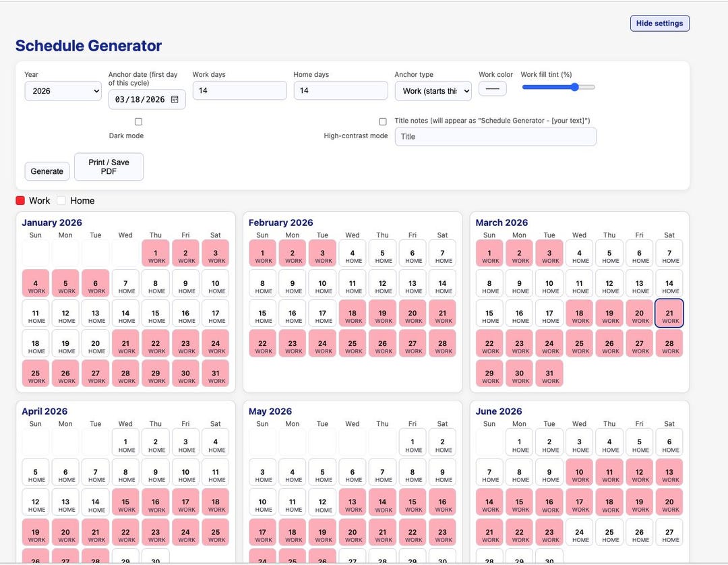The image size is (728, 565).
Task: Select February 4 HOME day cell
Action: (x=353, y=253)
